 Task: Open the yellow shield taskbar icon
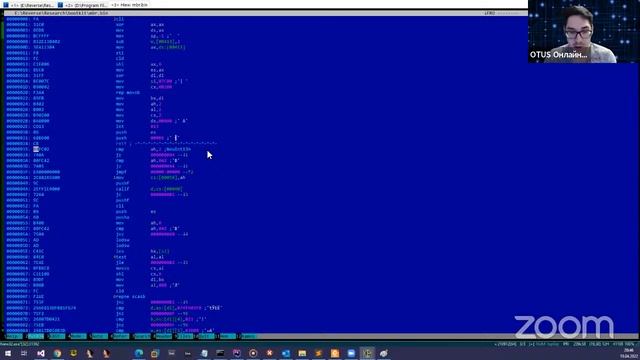73,353
